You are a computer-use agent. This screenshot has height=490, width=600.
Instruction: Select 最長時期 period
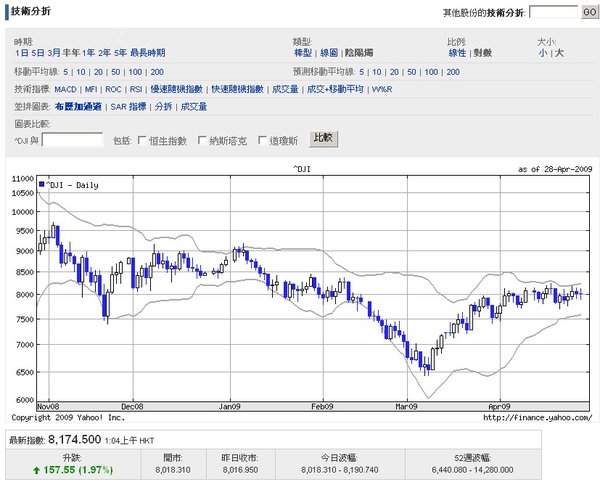(148, 53)
